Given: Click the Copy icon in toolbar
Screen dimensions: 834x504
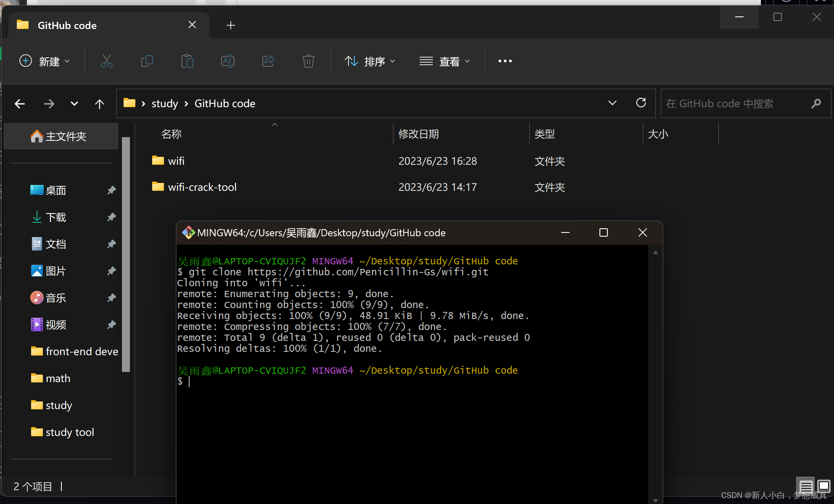Looking at the screenshot, I should click(x=147, y=61).
